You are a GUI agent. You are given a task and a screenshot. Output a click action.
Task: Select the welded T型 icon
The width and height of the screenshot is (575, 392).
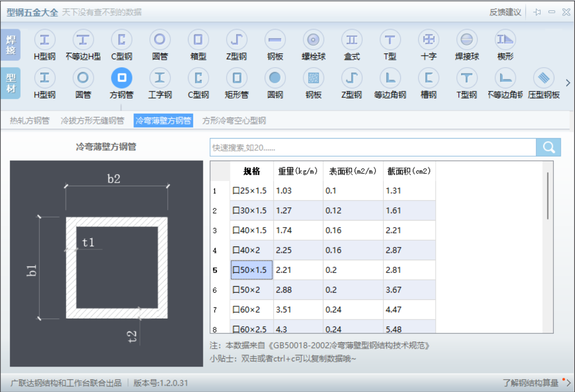coord(390,40)
